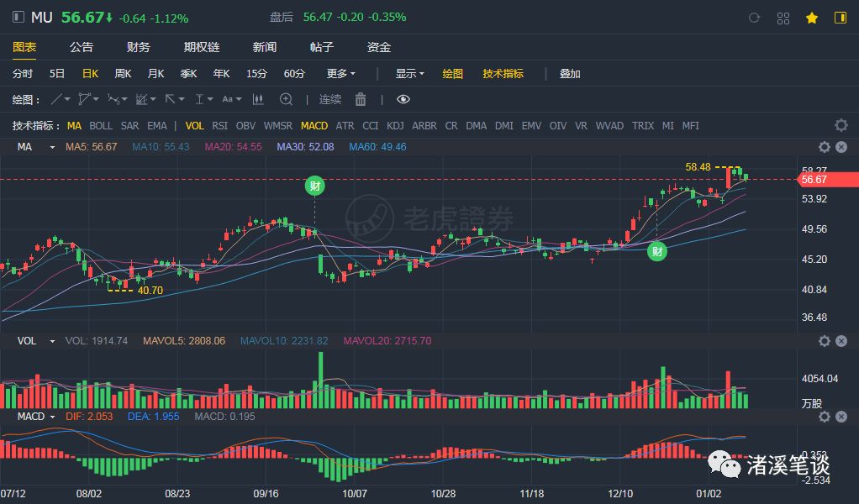Click the 绘图 drawing toggle button
Viewport: 859px width, 504px height.
click(452, 73)
